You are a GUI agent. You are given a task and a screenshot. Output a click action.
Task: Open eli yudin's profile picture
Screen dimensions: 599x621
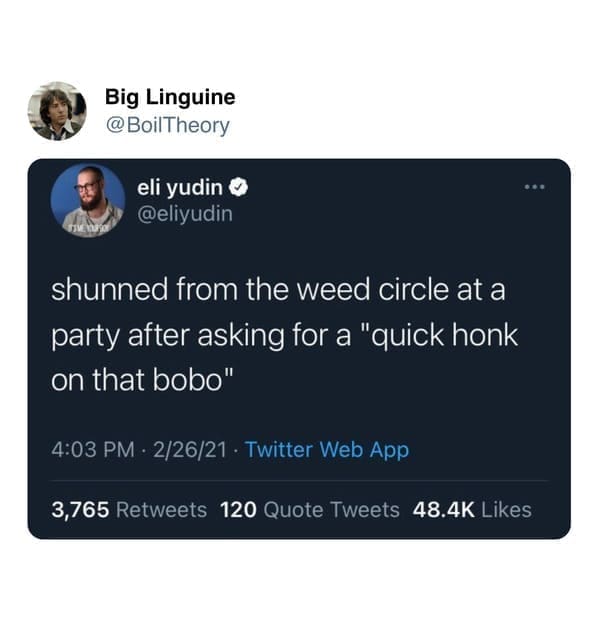(x=88, y=200)
